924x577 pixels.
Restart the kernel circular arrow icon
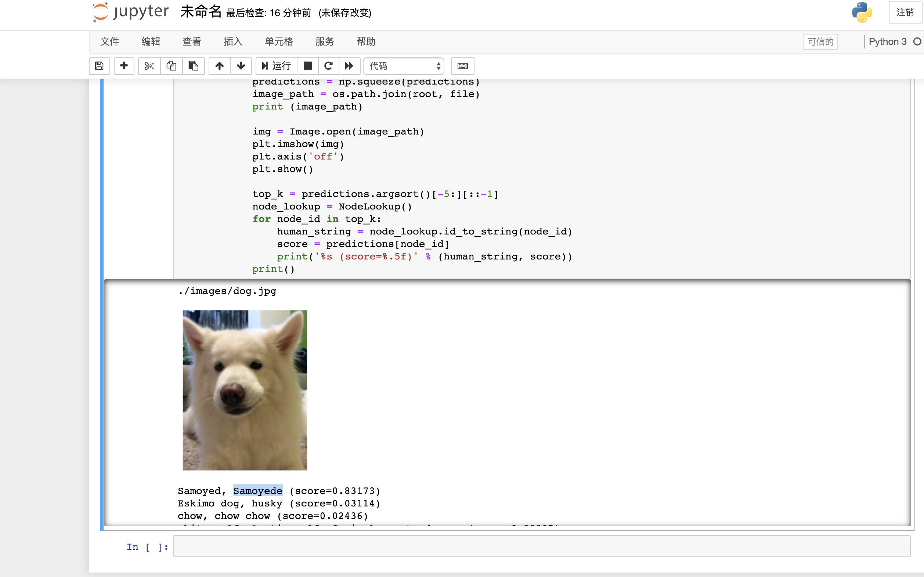(328, 66)
